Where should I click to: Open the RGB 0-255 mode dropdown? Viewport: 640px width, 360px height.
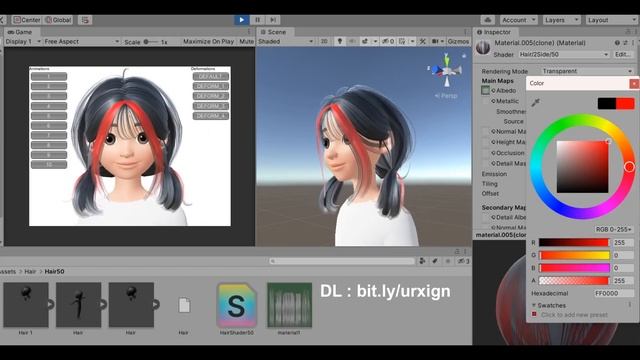(613, 229)
